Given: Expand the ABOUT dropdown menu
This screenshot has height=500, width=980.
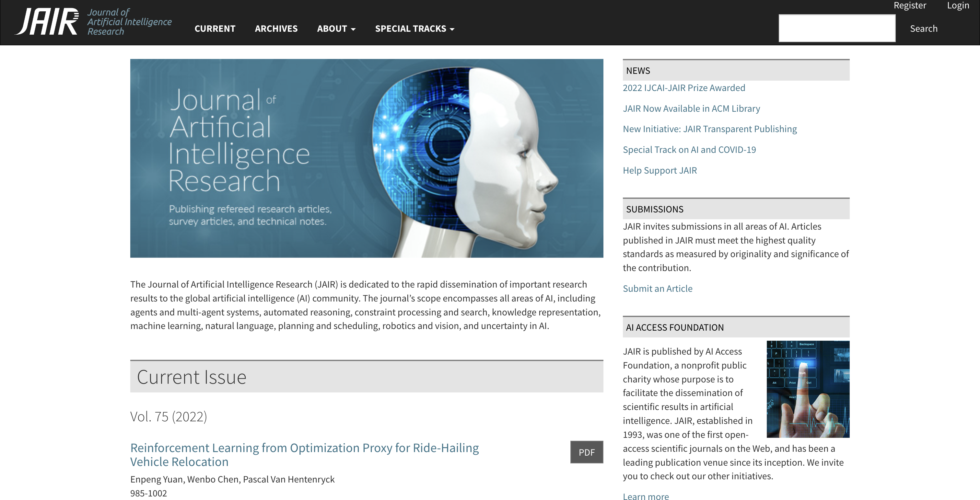Looking at the screenshot, I should [336, 28].
